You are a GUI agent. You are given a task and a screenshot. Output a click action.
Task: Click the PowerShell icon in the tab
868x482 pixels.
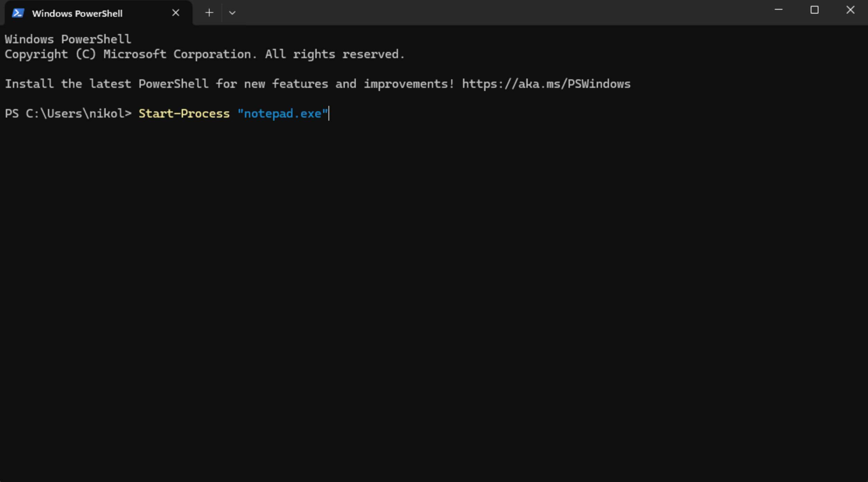(x=18, y=13)
